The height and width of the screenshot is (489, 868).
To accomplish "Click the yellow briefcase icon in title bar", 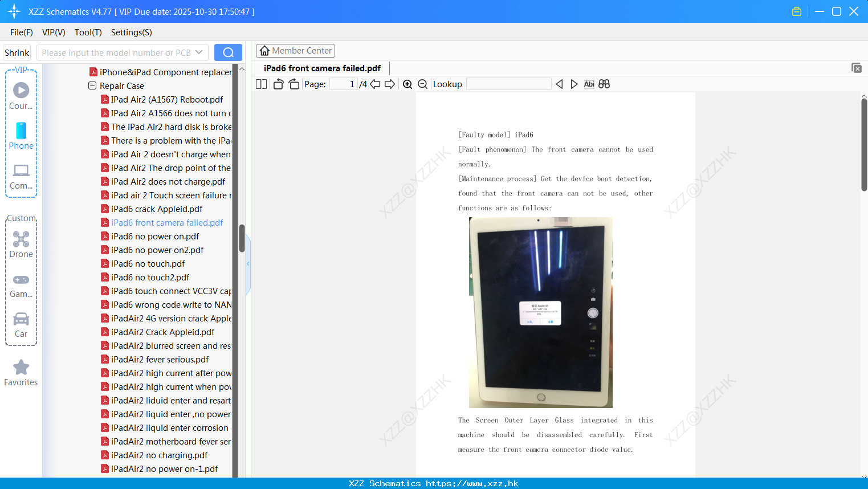I will pyautogui.click(x=797, y=11).
